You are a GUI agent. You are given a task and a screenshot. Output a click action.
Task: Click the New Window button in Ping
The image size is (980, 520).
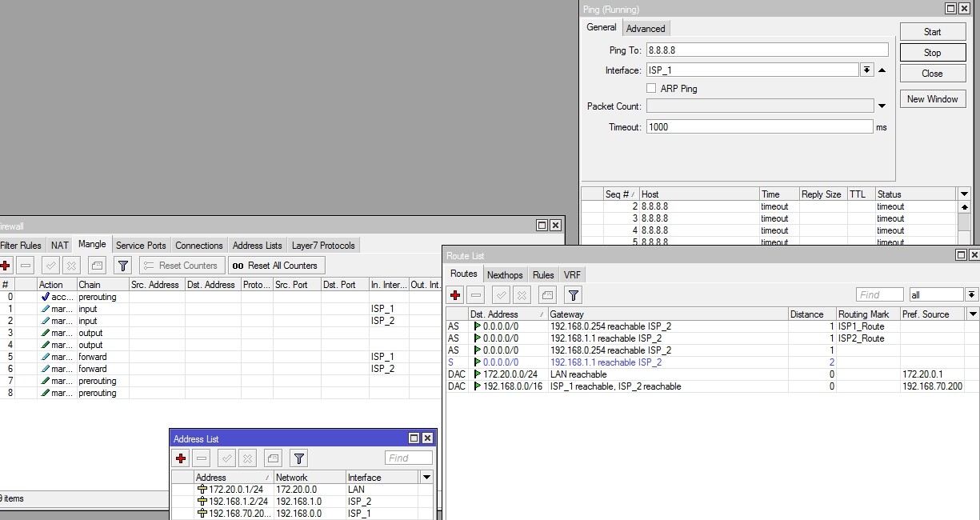(x=933, y=99)
